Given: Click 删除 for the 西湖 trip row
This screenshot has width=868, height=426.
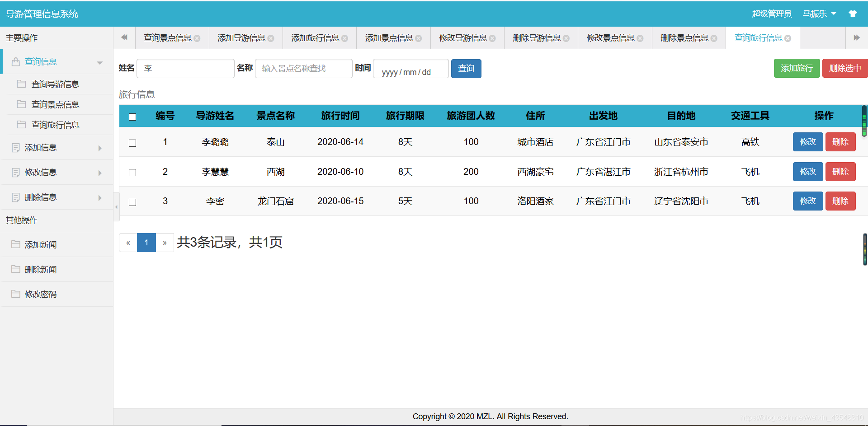Looking at the screenshot, I should point(840,172).
